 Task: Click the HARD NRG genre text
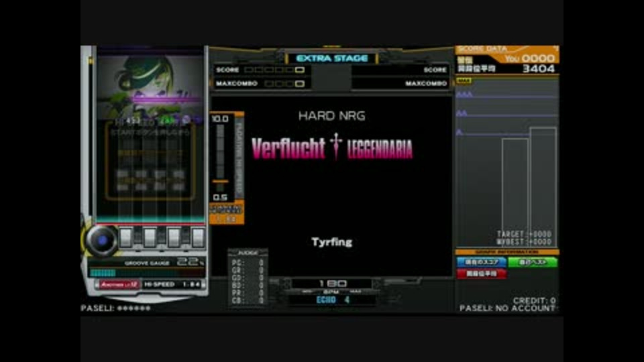(x=332, y=116)
